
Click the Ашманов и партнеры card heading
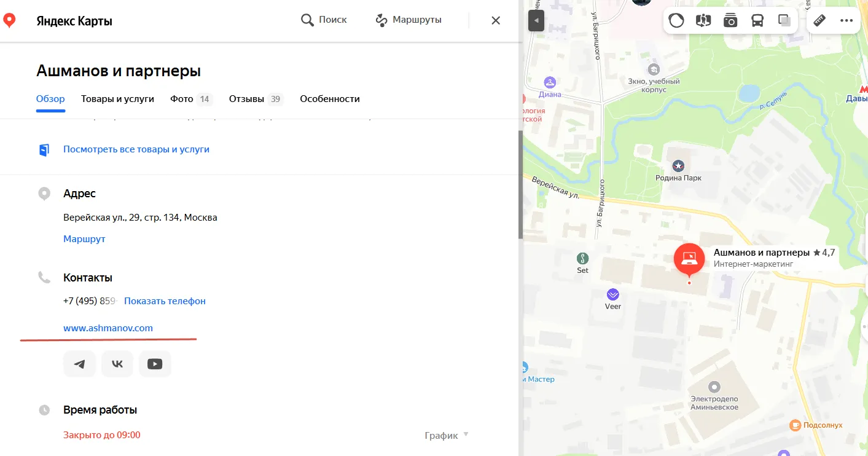[119, 71]
